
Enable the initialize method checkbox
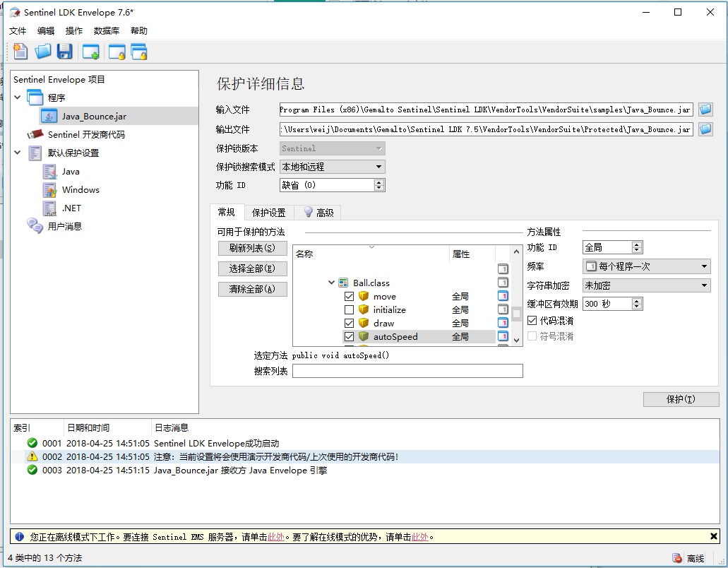click(349, 309)
